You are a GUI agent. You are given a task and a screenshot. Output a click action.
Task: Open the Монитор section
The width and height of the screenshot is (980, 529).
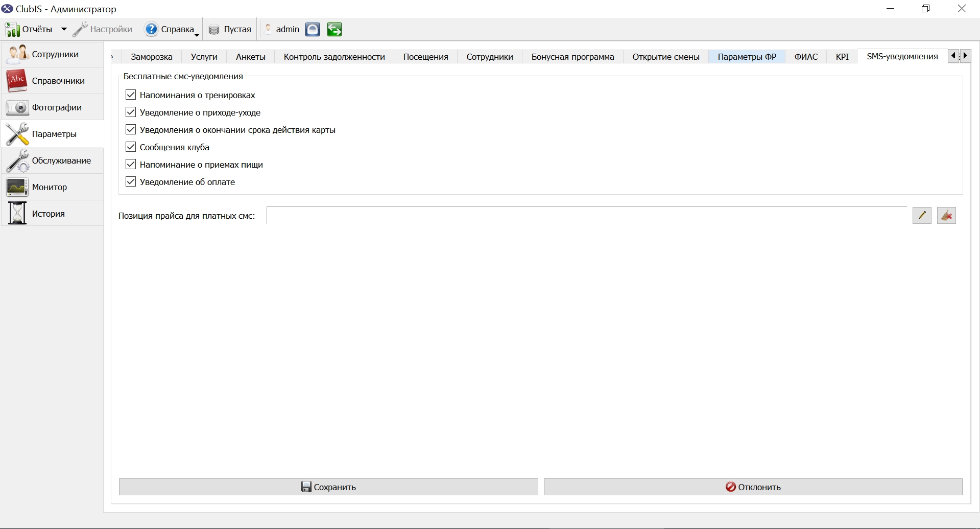pos(52,187)
